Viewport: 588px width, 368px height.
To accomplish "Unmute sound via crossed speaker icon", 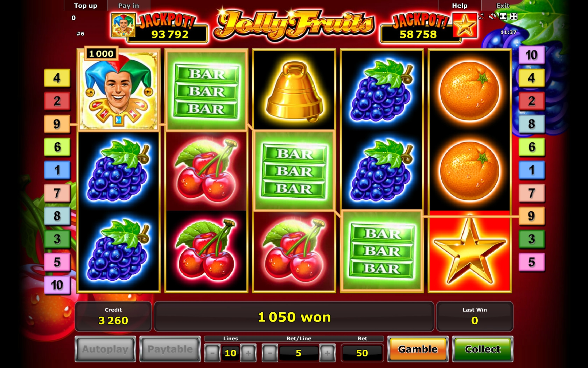I will coord(492,16).
